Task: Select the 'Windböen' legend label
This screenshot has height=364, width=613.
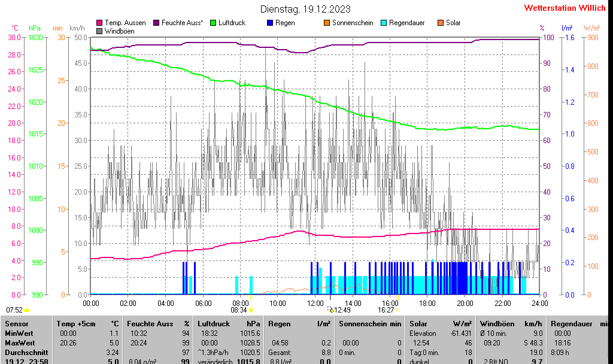Action: (120, 31)
